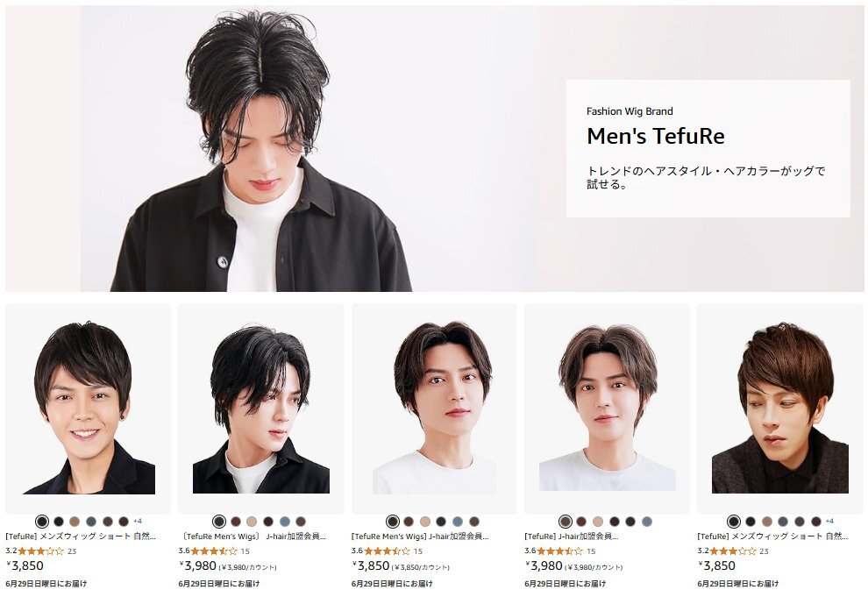Open the smiling model's short black wig photo
The image size is (868, 604).
89,408
